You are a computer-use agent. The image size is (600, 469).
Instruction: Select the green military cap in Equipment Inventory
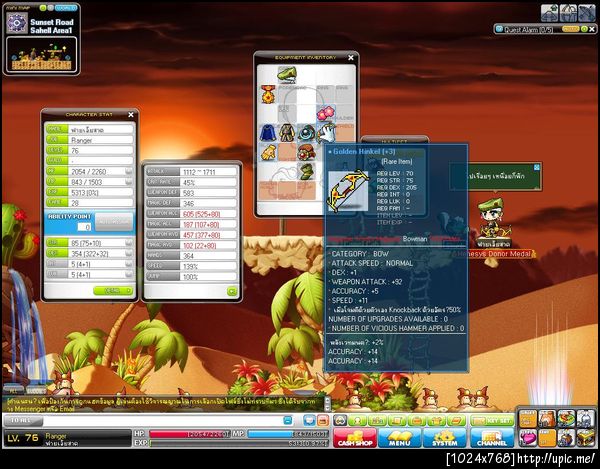287,75
